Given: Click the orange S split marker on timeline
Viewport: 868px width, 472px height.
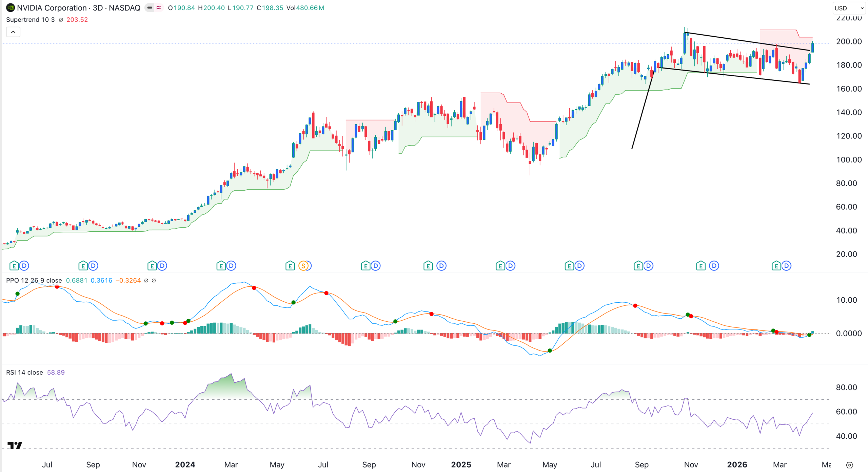Looking at the screenshot, I should [303, 266].
